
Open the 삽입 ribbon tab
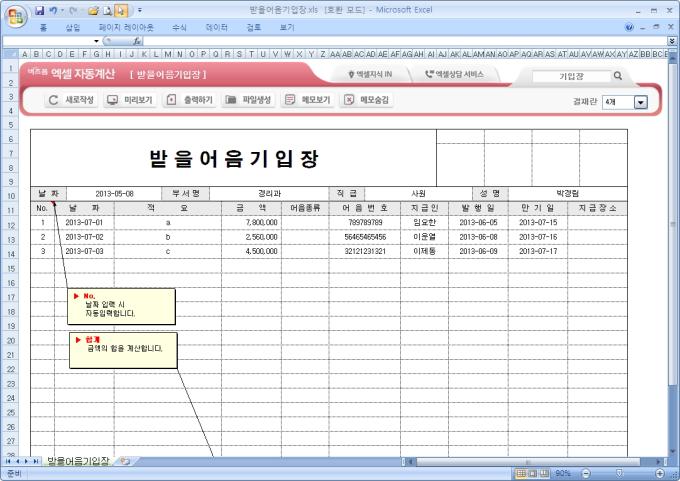[73, 28]
